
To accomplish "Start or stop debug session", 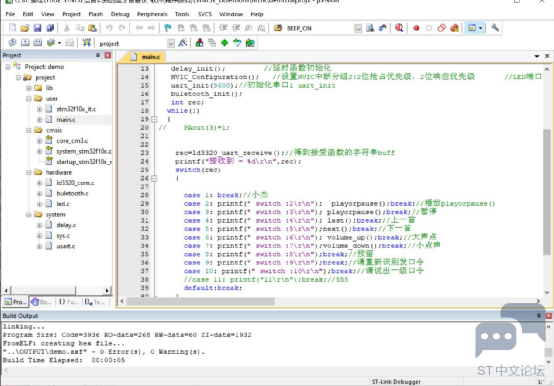I will click(x=399, y=28).
